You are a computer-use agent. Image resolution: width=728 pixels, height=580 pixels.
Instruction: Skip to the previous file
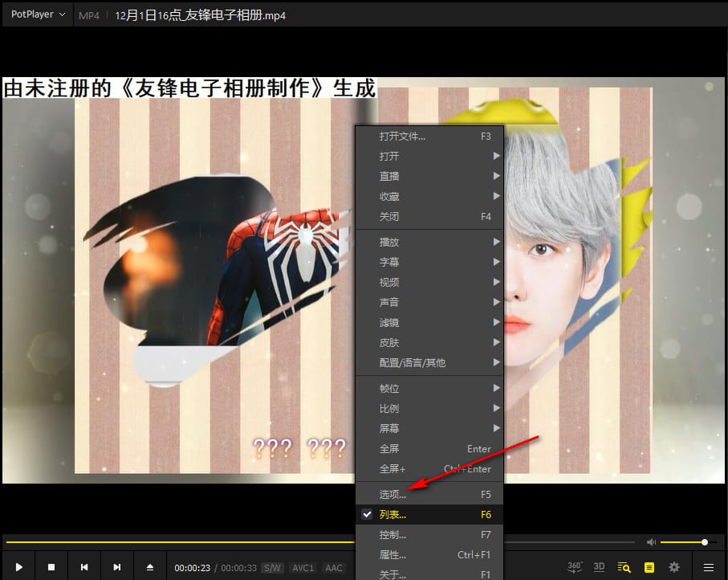(84, 567)
